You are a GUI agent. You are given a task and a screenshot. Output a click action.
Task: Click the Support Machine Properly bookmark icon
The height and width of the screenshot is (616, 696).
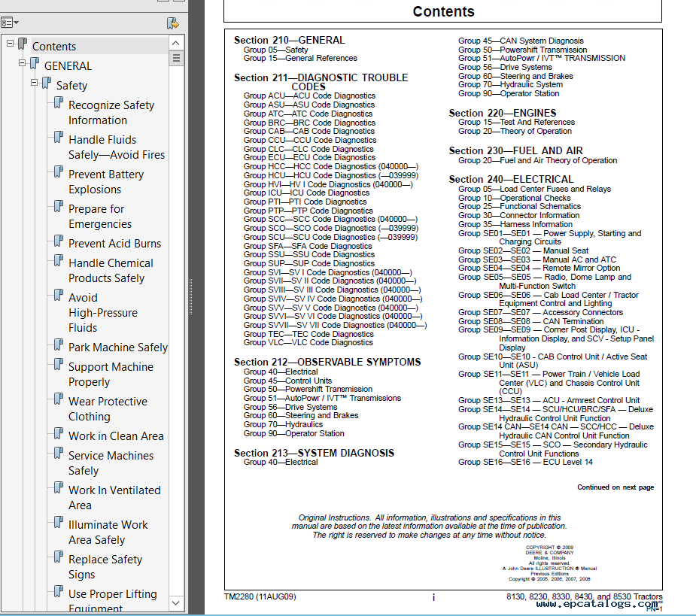pyautogui.click(x=59, y=364)
